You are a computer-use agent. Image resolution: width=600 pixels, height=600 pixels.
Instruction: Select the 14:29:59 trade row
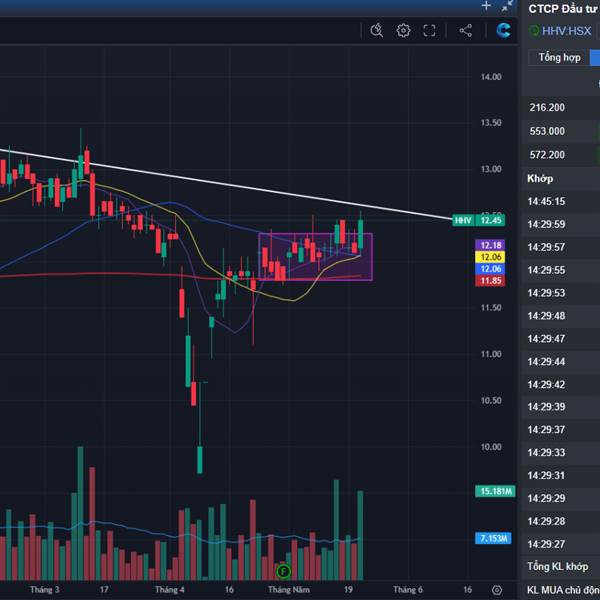pyautogui.click(x=561, y=224)
